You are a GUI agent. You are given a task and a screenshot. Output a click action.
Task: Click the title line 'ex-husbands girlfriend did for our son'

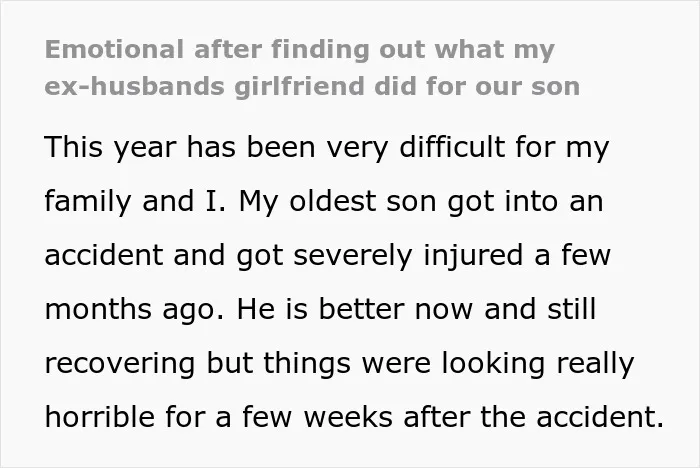(x=312, y=86)
